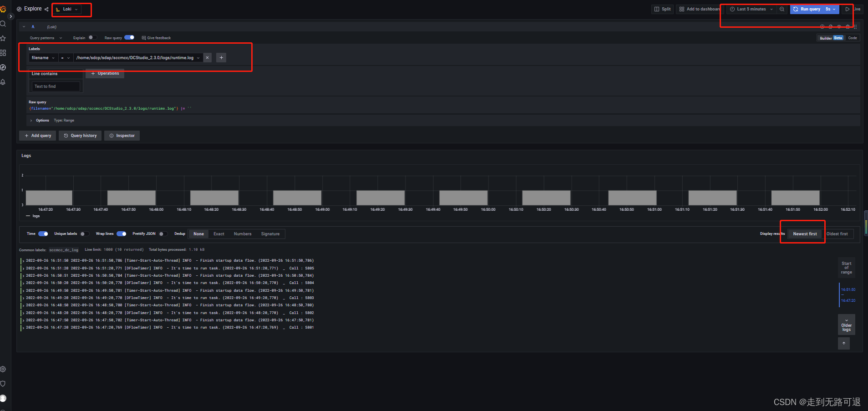Viewport: 868px width, 411px height.
Task: Click the Text to find input
Action: point(56,86)
